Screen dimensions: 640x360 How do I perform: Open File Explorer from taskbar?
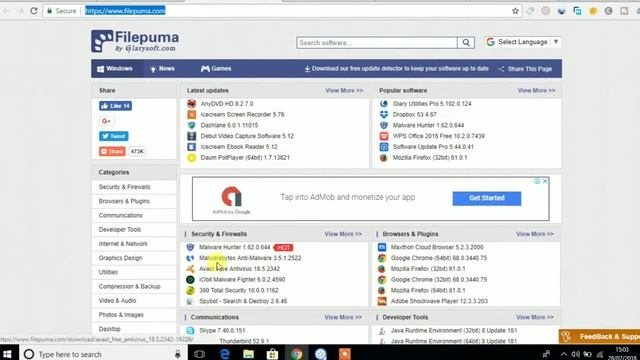[249, 354]
